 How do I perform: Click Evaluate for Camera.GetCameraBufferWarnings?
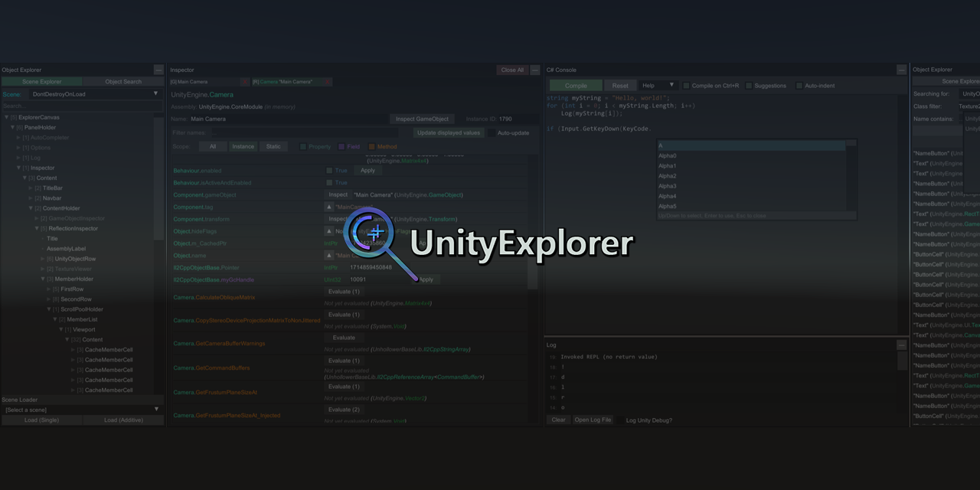point(344,338)
